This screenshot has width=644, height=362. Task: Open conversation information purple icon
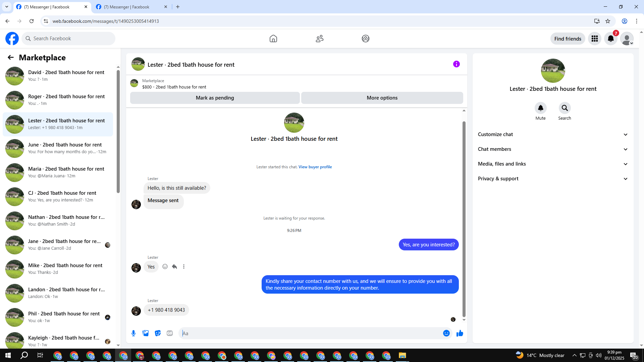point(457,64)
